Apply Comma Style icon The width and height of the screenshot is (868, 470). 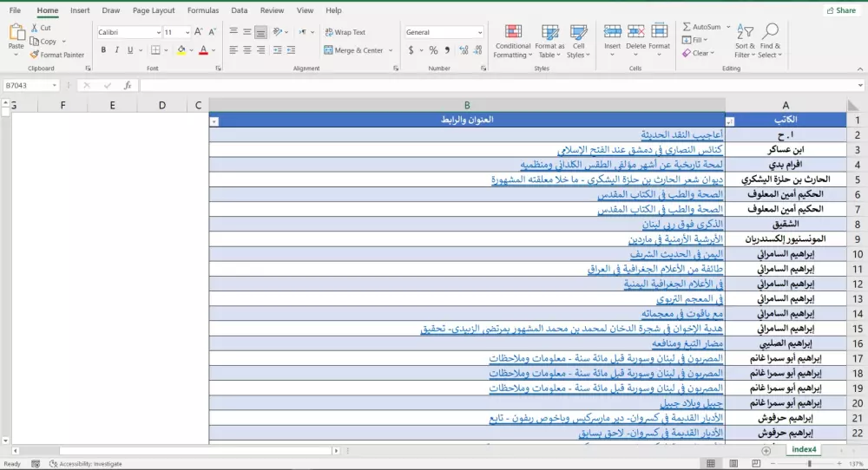pos(447,50)
